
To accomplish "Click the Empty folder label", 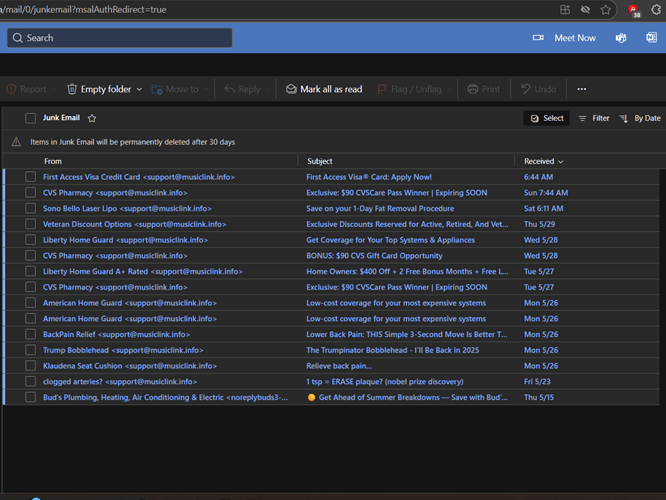I will click(106, 89).
